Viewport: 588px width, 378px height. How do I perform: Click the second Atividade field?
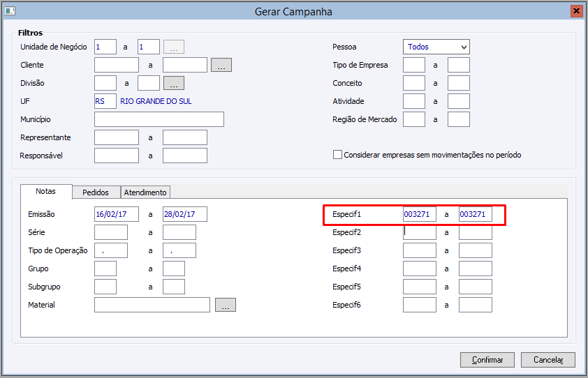459,101
